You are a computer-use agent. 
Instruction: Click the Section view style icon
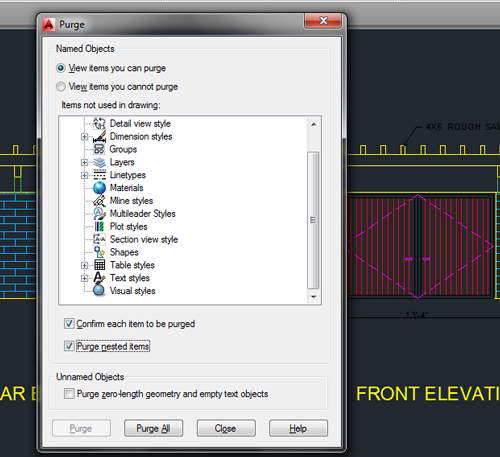(99, 239)
